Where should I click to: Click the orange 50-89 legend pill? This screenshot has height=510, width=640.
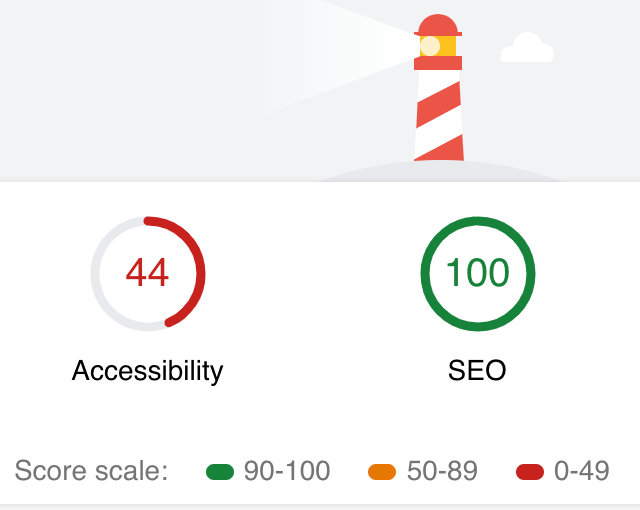382,472
